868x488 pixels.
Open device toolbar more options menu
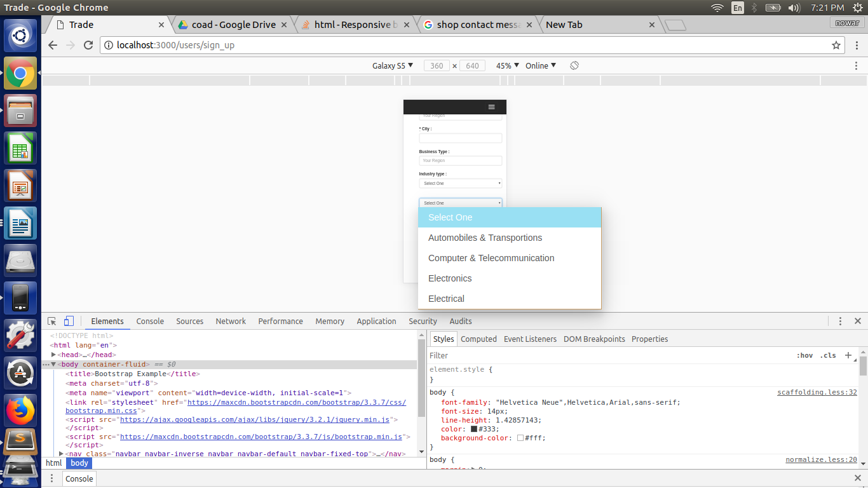click(857, 65)
